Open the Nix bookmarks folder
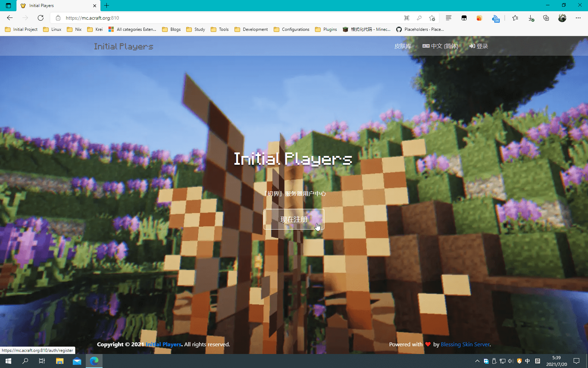The image size is (588, 368). click(x=74, y=29)
